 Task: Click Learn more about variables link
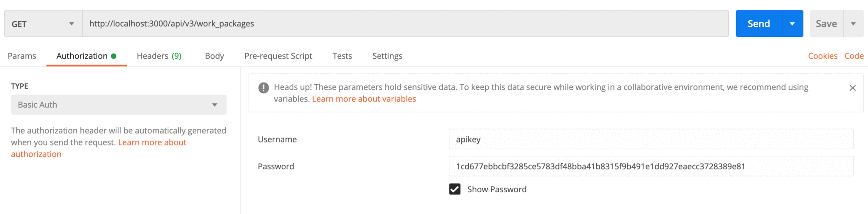tap(364, 99)
